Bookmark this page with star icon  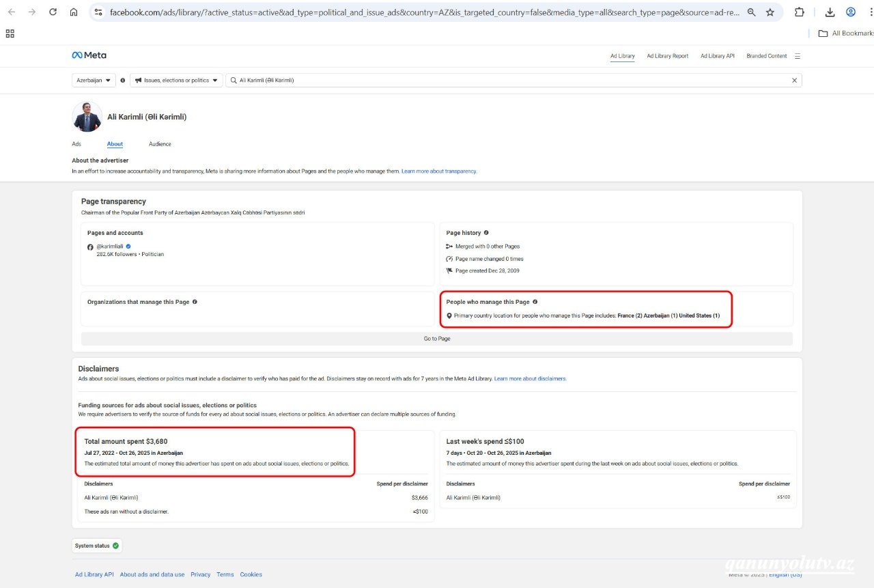point(770,12)
